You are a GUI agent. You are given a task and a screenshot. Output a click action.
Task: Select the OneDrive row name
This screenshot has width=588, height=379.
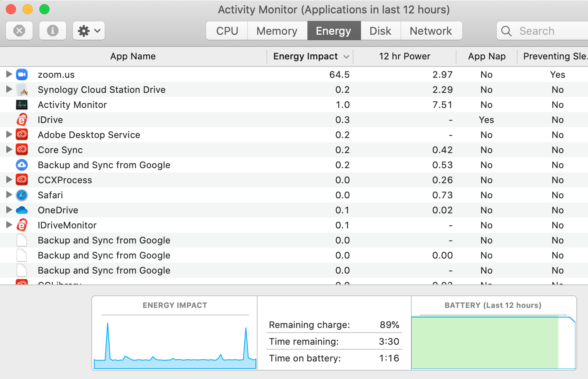tap(58, 210)
